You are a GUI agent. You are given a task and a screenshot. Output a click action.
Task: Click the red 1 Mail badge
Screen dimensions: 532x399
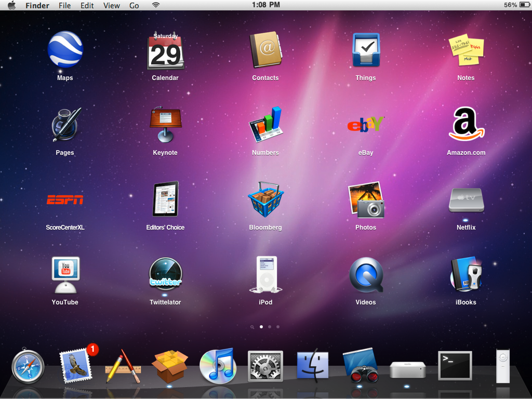[92, 349]
